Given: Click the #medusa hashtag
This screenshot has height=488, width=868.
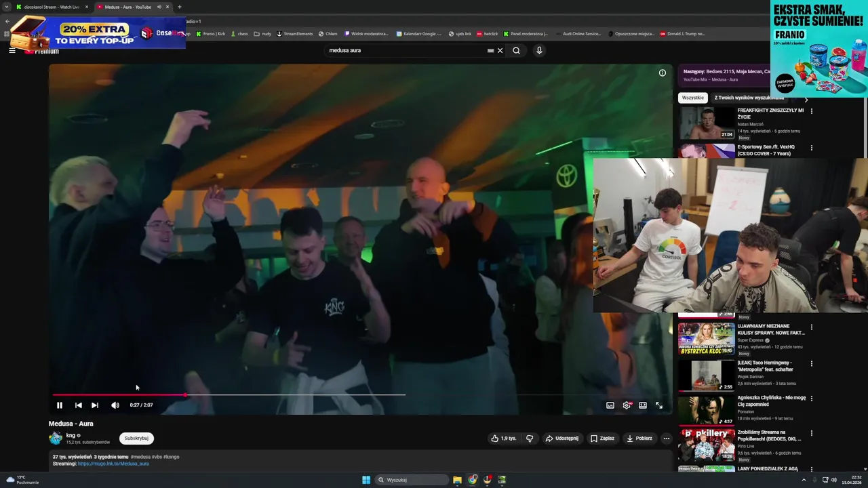Looking at the screenshot, I should pyautogui.click(x=140, y=457).
